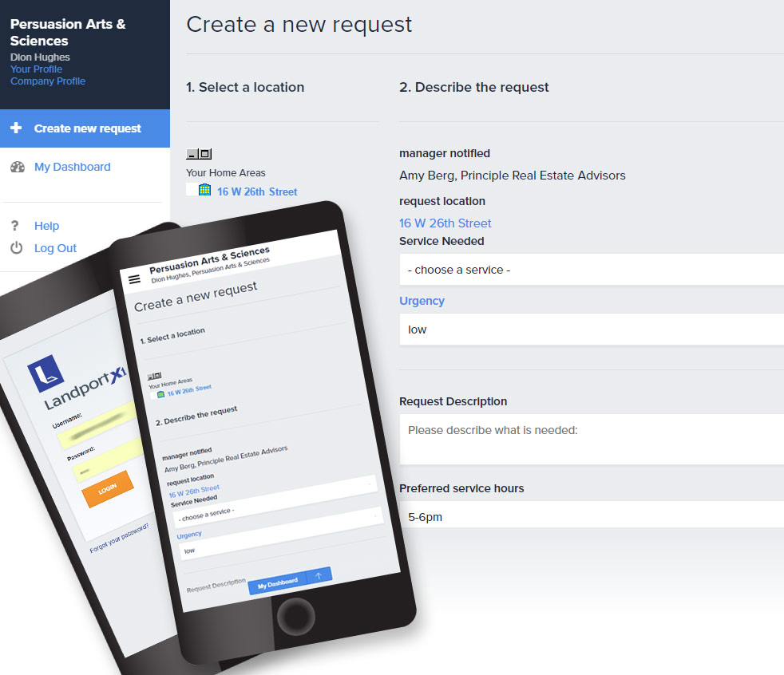The image size is (784, 675).
Task: Click the question mark Help icon
Action: 15,226
